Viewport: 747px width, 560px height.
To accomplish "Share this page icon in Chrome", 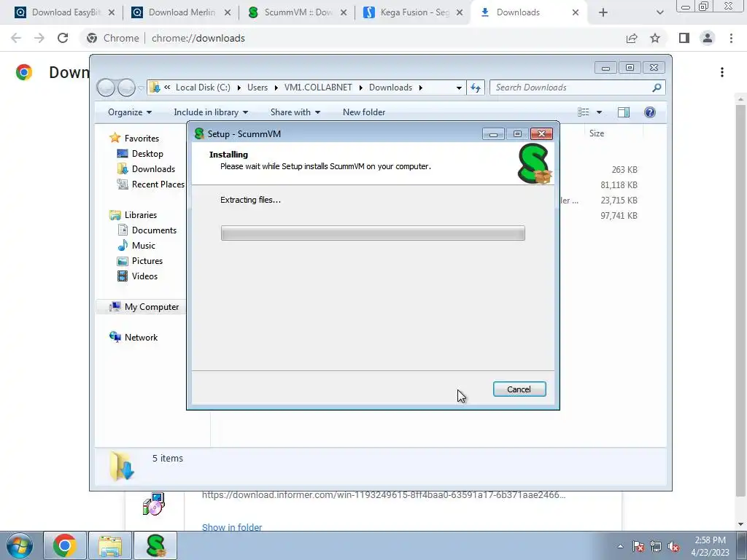I will 632,38.
